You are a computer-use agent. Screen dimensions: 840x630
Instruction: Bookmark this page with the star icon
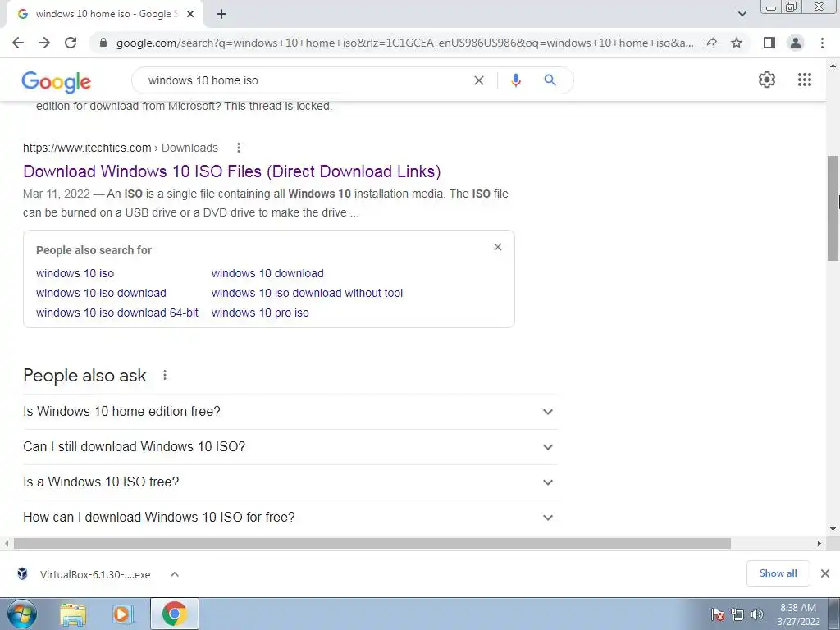coord(737,43)
